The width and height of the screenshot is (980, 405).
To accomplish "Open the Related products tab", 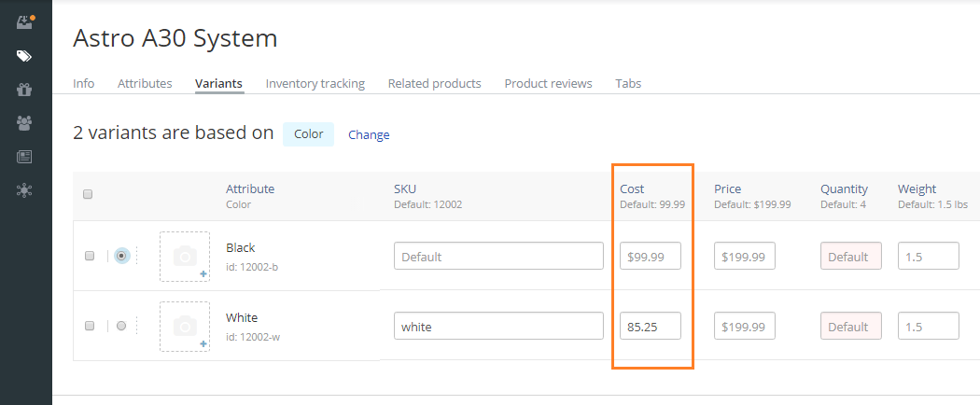I will pos(434,83).
